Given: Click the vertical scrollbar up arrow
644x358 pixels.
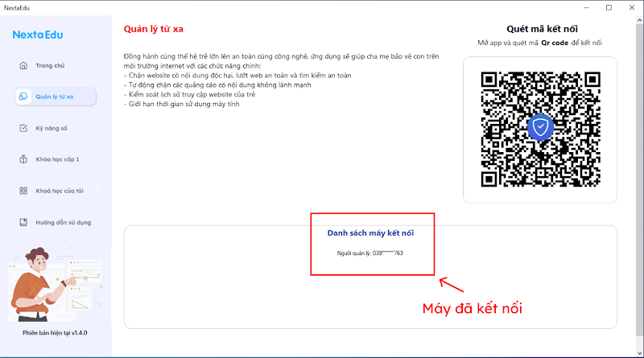Looking at the screenshot, I should (x=640, y=19).
